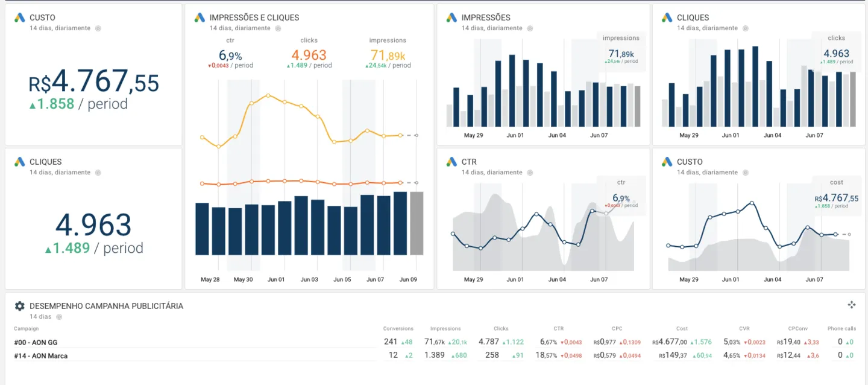Click the Phone calls column header

pos(841,329)
